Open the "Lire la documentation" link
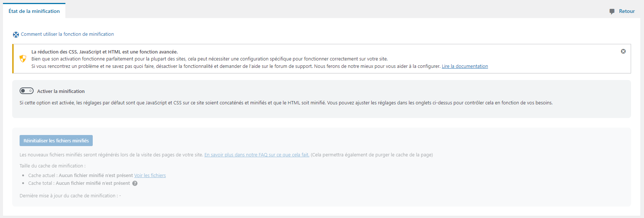The image size is (644, 218). pyautogui.click(x=464, y=66)
